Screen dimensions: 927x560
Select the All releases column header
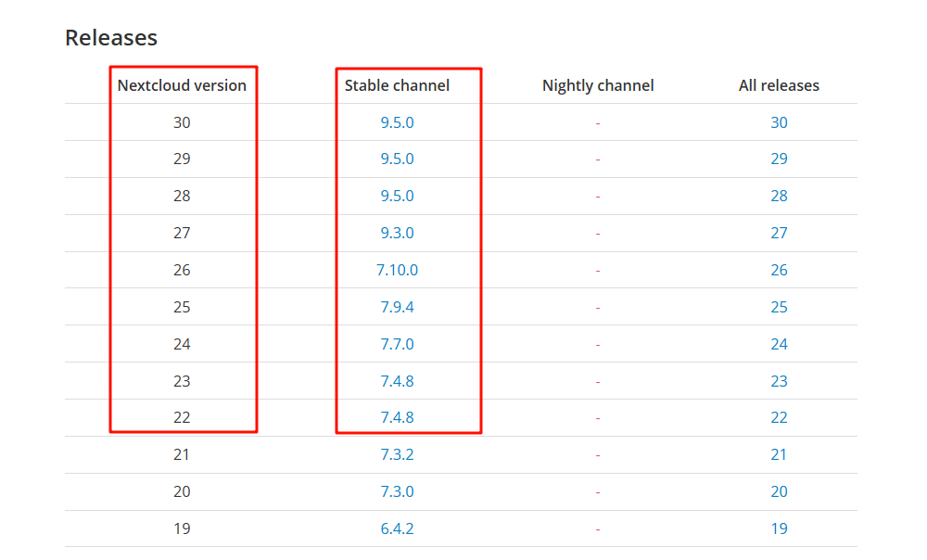(x=779, y=85)
